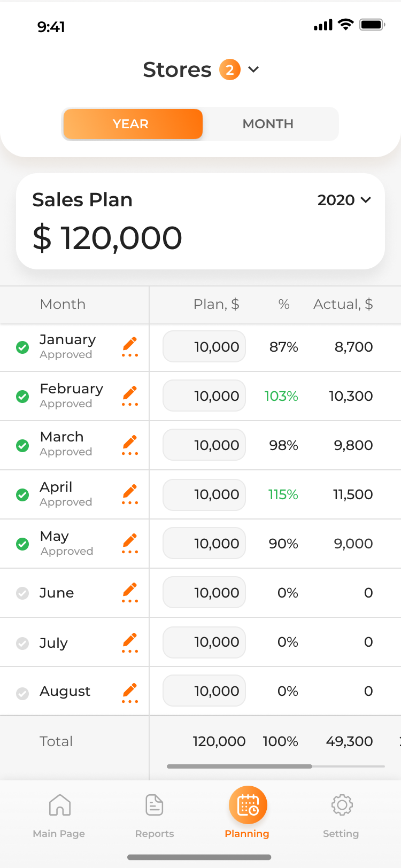The height and width of the screenshot is (868, 401).
Task: Tap the edit pencil icon for August
Action: pos(130,693)
